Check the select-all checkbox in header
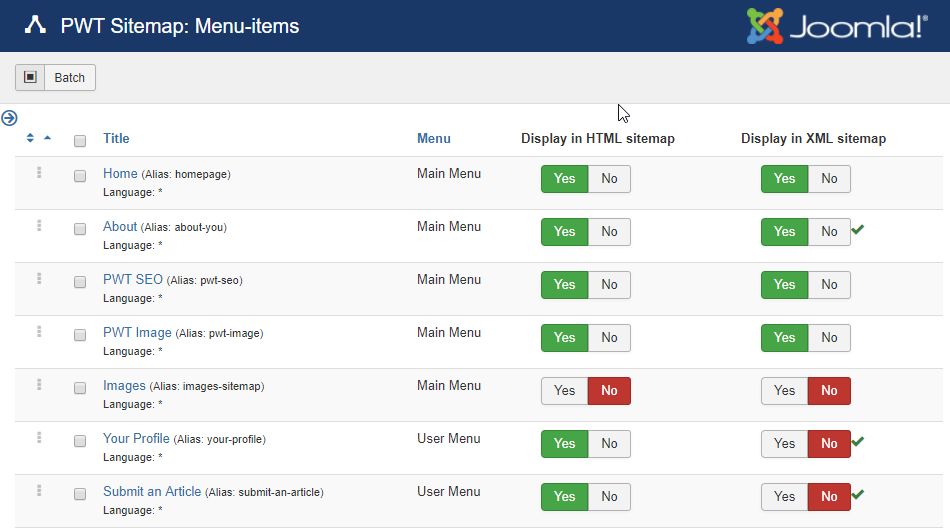This screenshot has width=950, height=532. [x=80, y=140]
